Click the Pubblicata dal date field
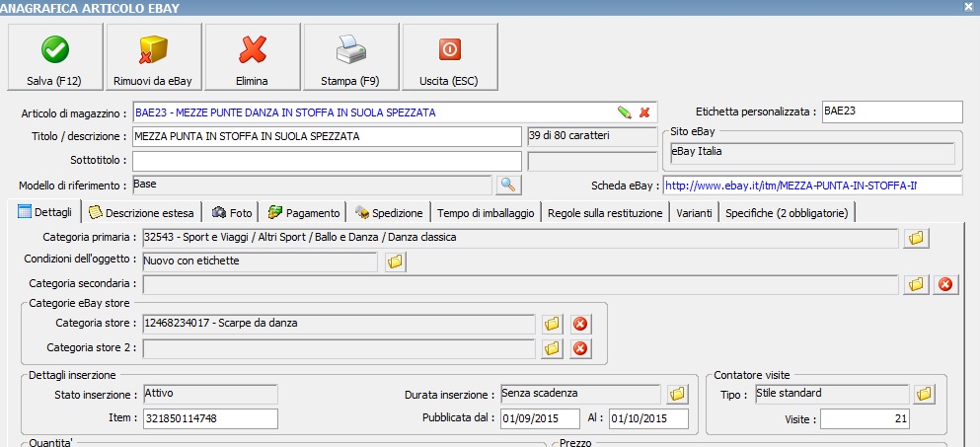This screenshot has width=980, height=447. click(x=540, y=418)
